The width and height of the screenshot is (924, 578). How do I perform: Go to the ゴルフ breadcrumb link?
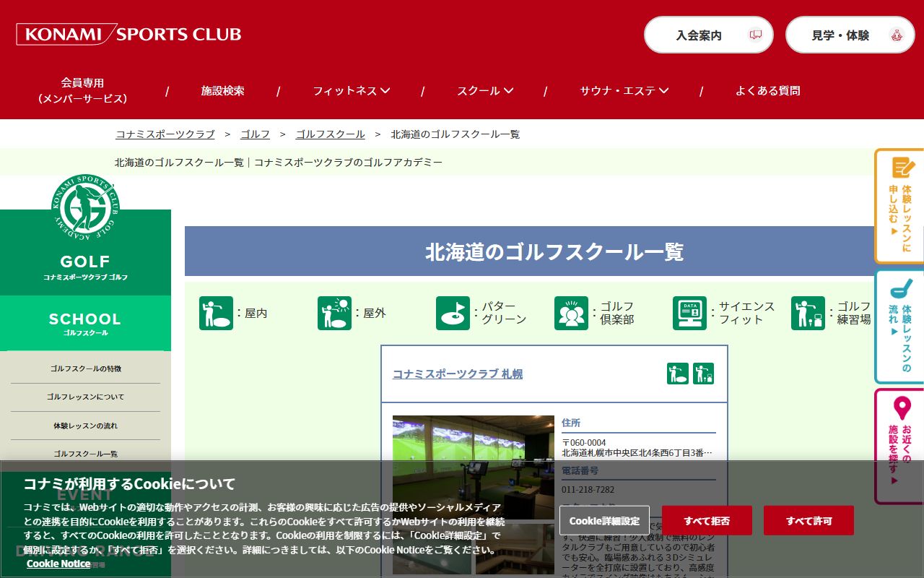(256, 134)
